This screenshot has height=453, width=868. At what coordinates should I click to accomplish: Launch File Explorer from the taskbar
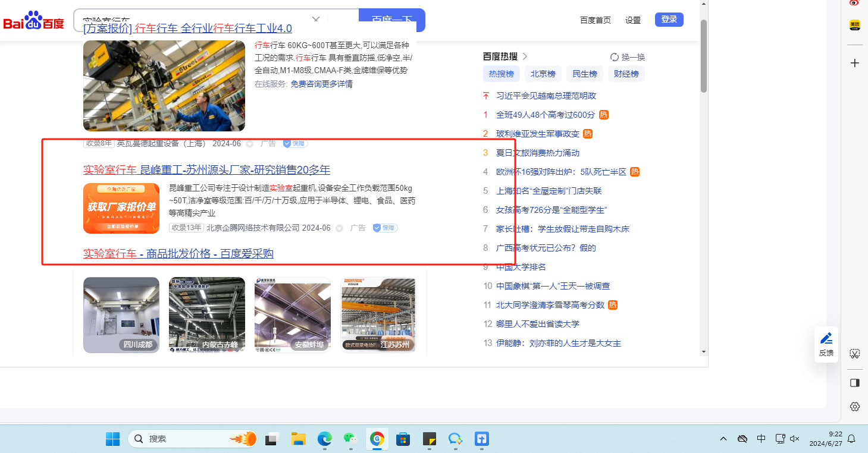pyautogui.click(x=298, y=439)
